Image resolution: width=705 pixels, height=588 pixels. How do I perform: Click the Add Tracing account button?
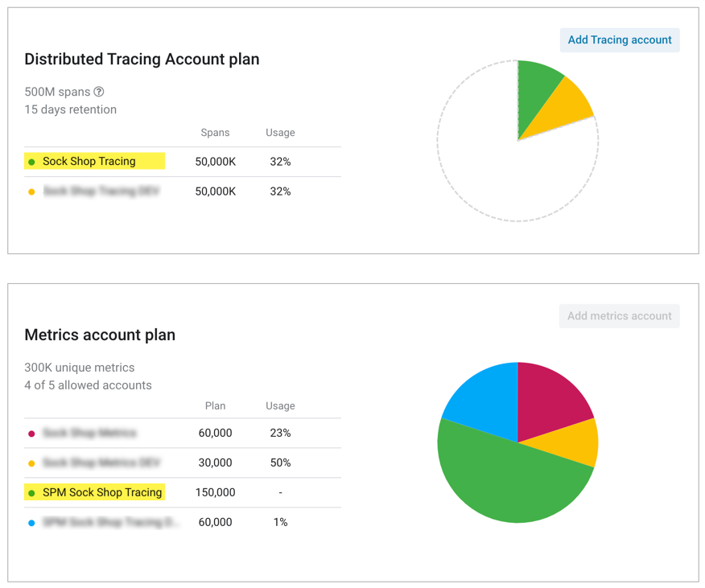619,39
